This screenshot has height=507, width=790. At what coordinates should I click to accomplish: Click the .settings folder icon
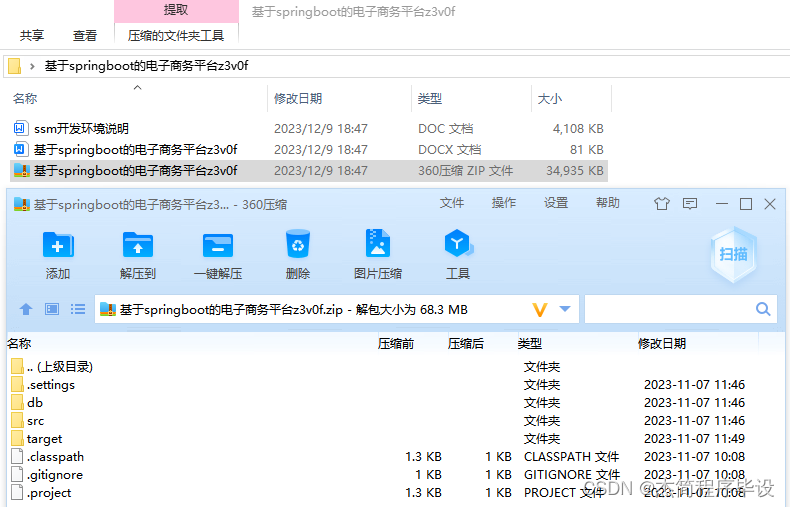click(17, 385)
